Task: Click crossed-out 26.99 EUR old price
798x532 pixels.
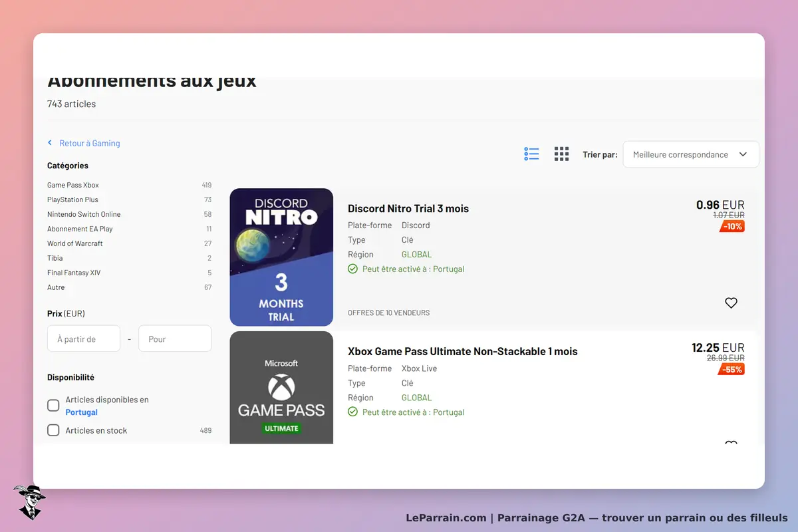Action: (726, 358)
